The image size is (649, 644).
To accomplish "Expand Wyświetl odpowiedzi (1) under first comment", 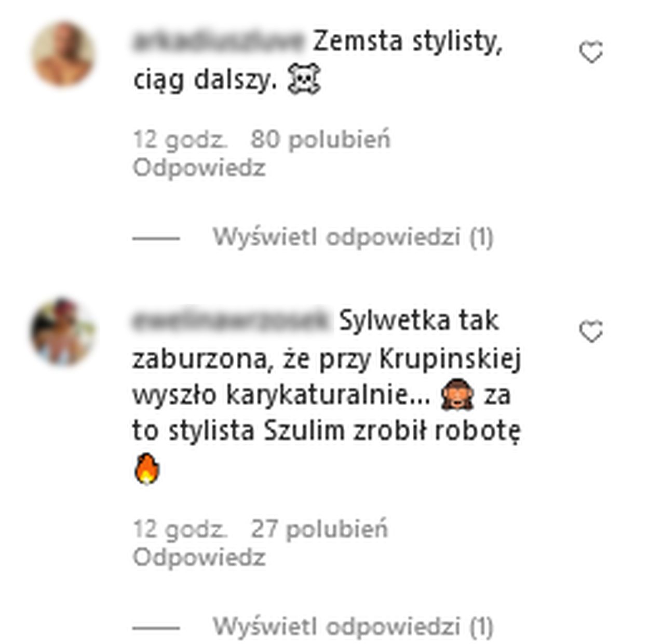I will click(353, 237).
